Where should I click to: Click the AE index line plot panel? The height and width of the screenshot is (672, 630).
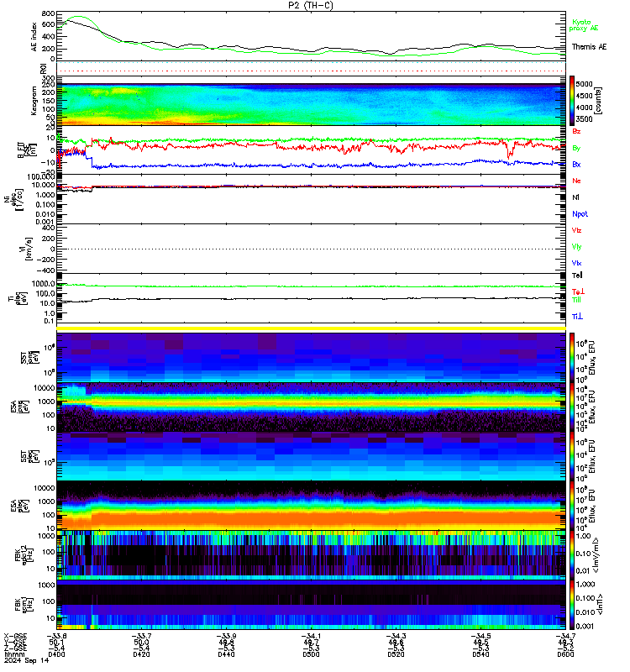coord(311,36)
